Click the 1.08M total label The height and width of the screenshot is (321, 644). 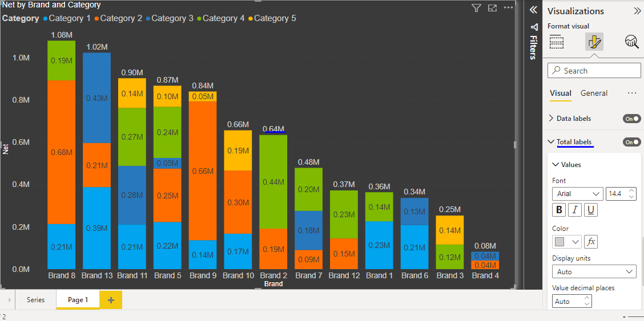pos(62,36)
